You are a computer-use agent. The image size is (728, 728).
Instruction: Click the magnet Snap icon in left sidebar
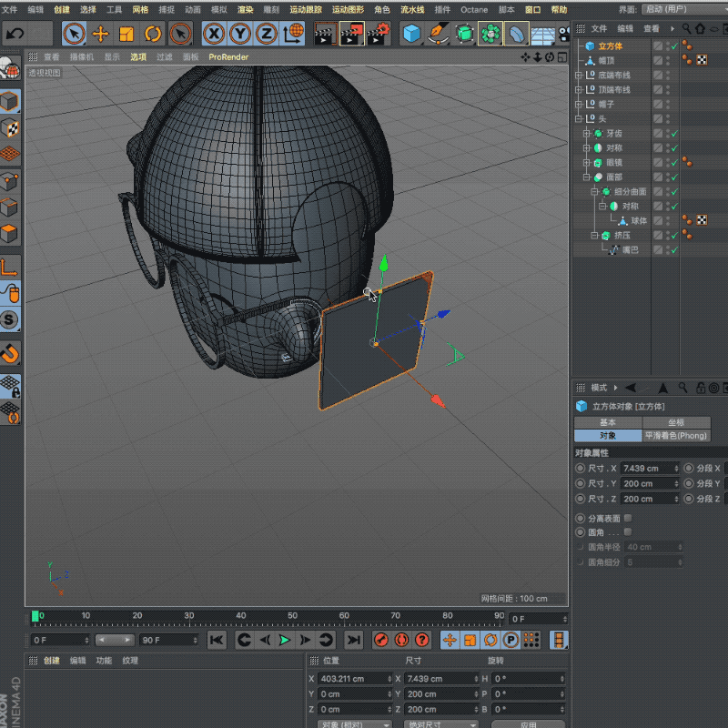pos(10,352)
